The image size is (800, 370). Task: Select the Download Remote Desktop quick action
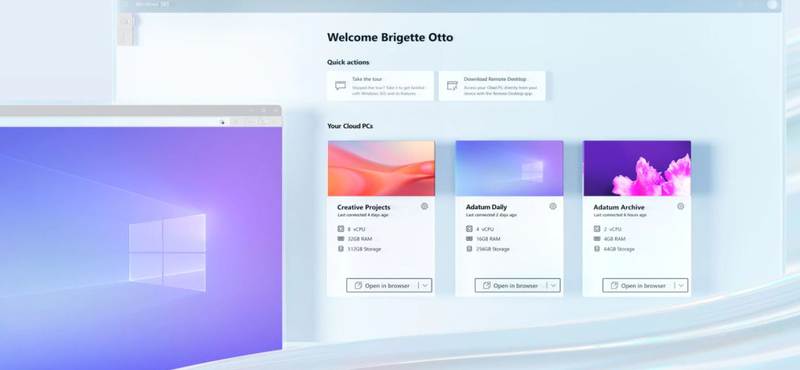[492, 86]
